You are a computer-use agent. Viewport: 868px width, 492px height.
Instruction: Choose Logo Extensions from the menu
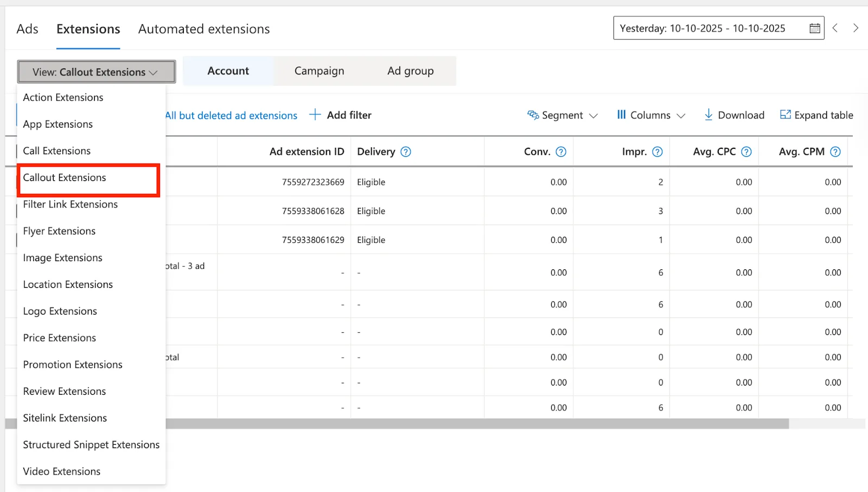click(x=91, y=311)
